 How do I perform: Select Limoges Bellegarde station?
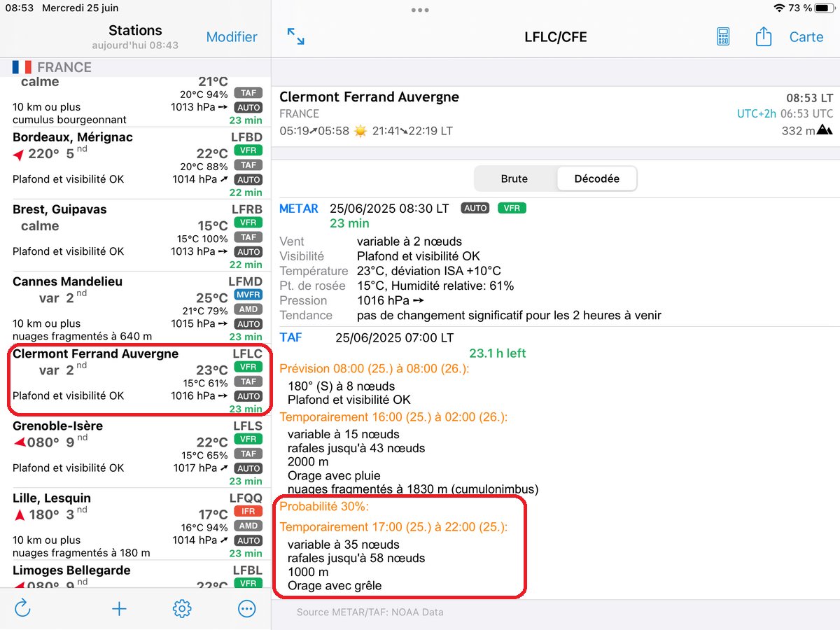pos(135,575)
